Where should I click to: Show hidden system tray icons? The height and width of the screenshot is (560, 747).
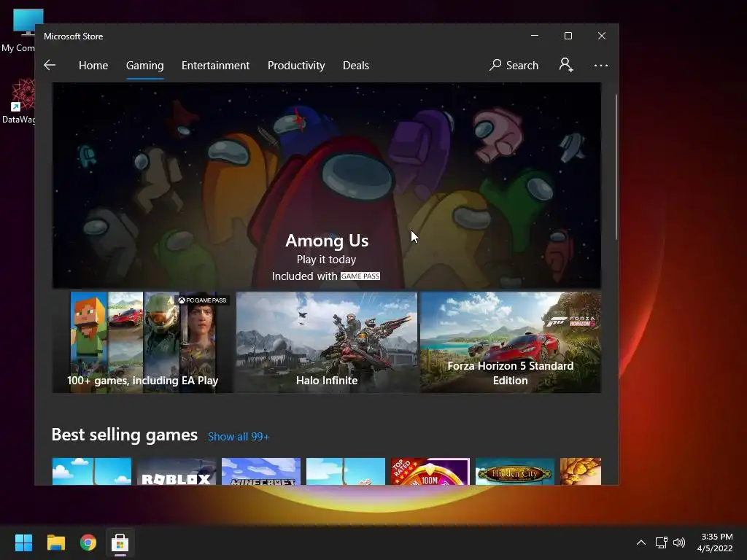click(x=641, y=542)
